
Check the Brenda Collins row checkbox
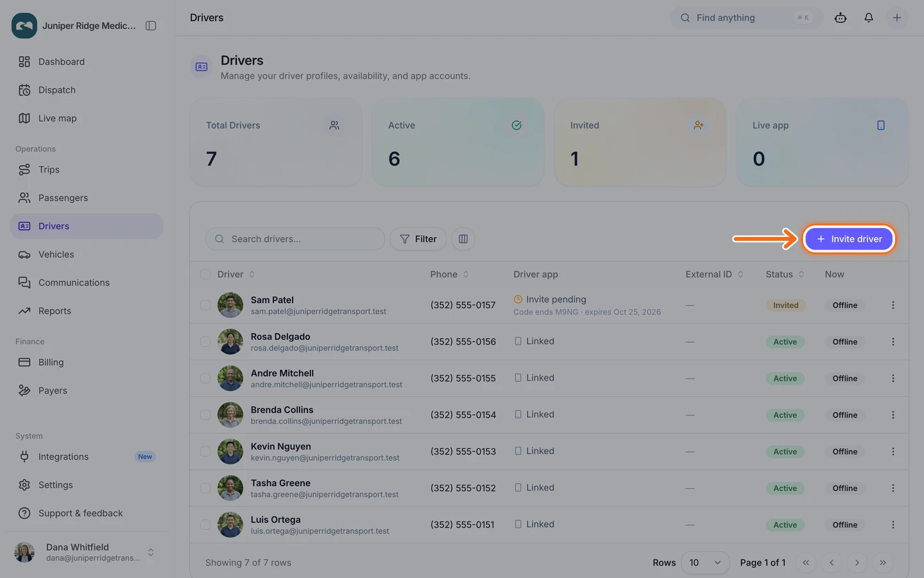click(x=205, y=415)
